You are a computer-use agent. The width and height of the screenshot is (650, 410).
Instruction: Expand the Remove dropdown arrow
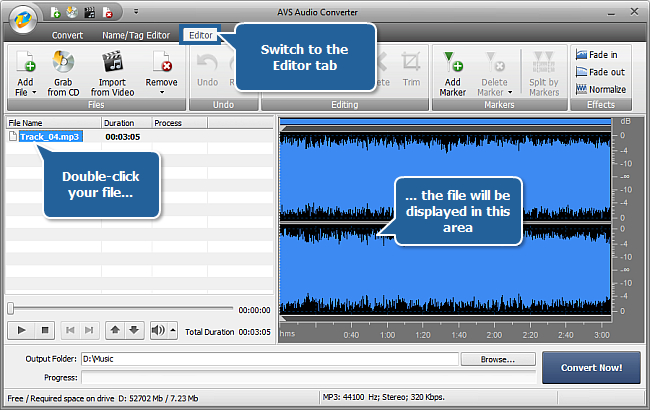point(162,92)
